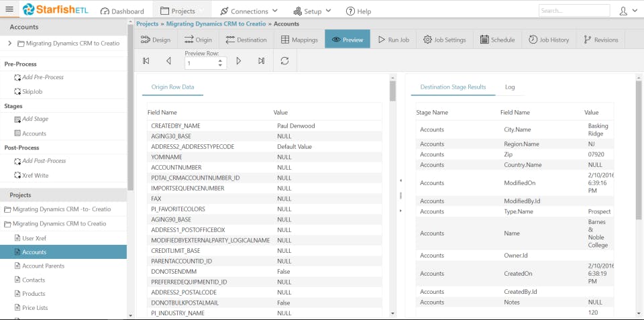Open the Contacts job
The image size is (644, 320).
34,280
